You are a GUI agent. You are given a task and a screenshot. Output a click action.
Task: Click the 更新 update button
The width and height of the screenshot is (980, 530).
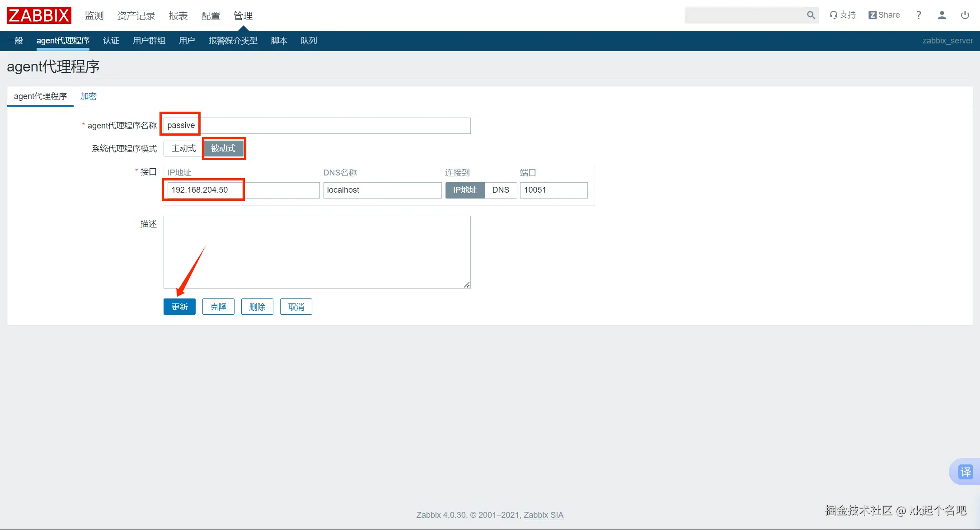point(179,307)
